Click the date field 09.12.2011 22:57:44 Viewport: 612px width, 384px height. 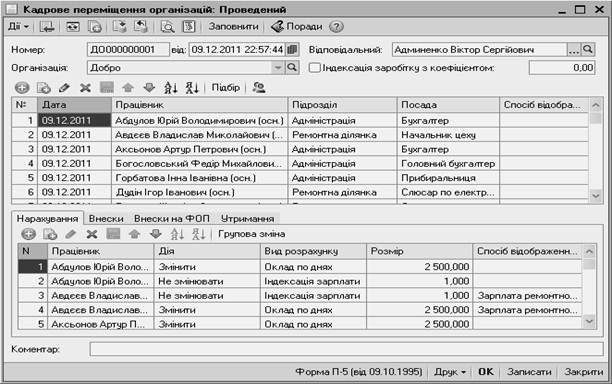pyautogui.click(x=237, y=50)
